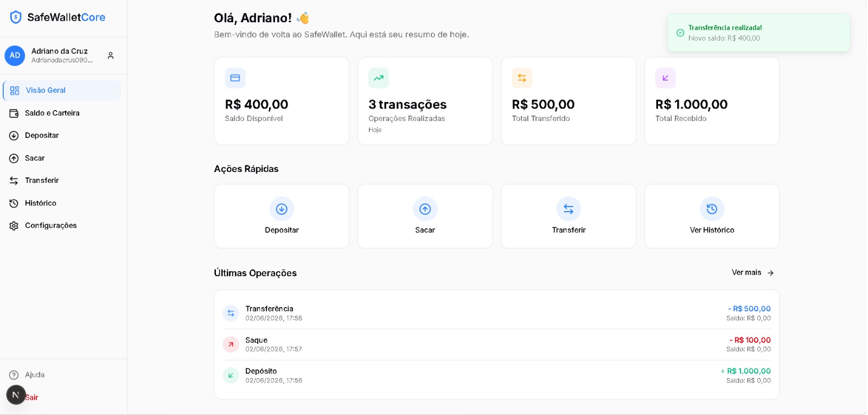The width and height of the screenshot is (868, 415).
Task: Click the Novo saldo: R$ 400,00 toast text
Action: (x=724, y=39)
